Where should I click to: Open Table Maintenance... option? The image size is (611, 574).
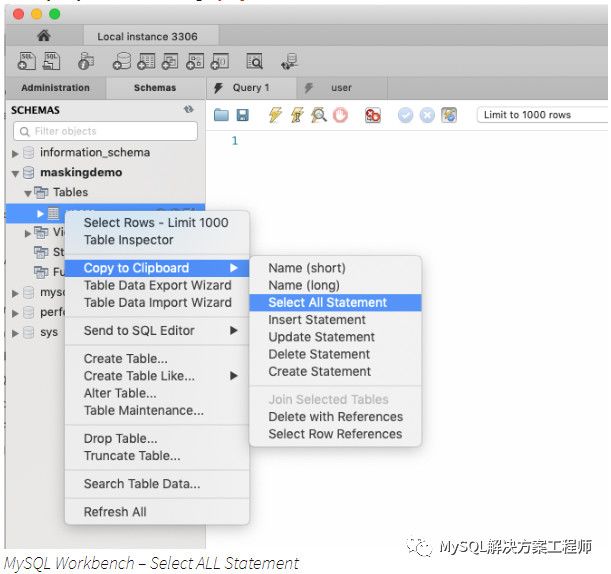click(x=157, y=410)
